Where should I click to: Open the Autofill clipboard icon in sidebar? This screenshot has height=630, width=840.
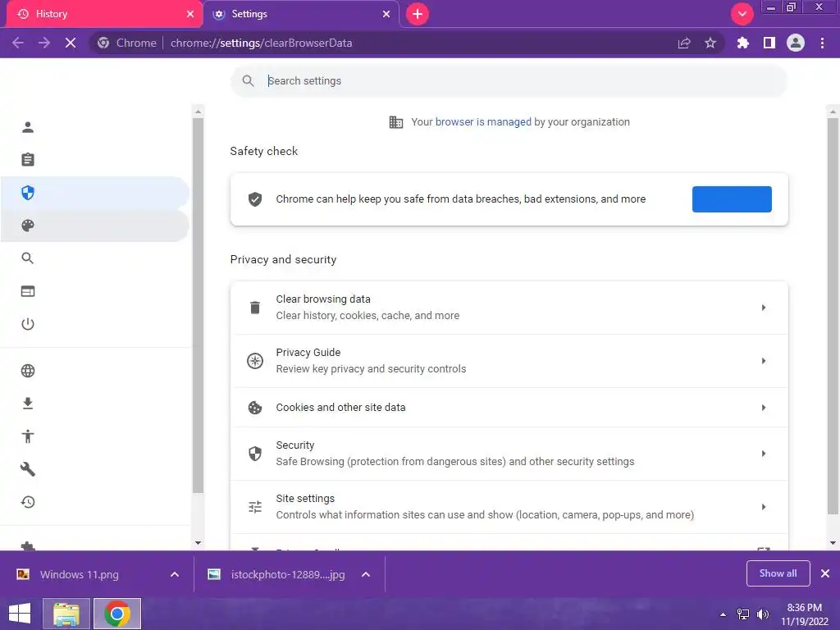coord(28,160)
